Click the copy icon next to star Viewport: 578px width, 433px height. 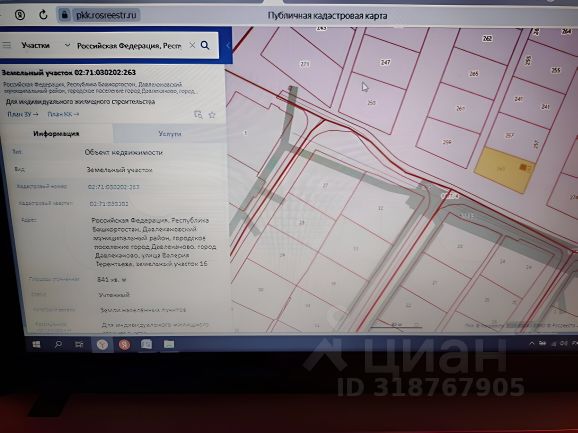(x=198, y=115)
